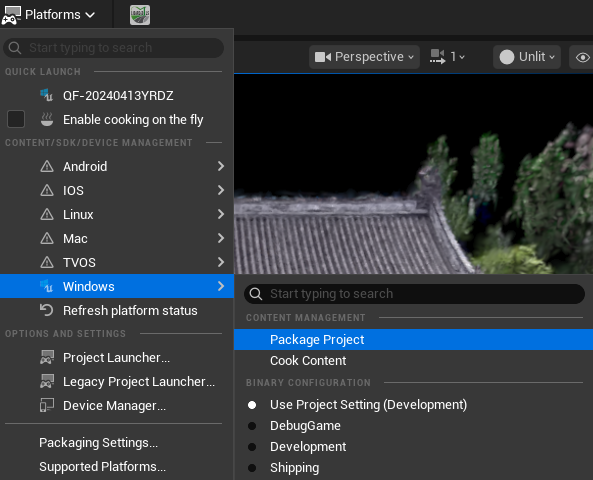
Task: Click the magnifier icon in Windows submenu search
Action: point(256,294)
